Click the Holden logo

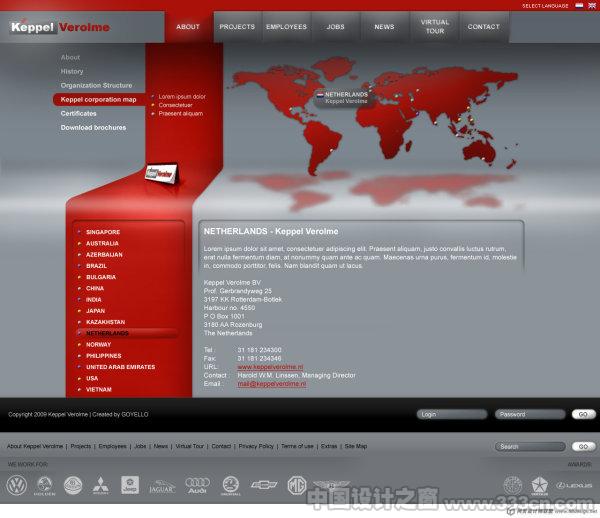(x=44, y=486)
